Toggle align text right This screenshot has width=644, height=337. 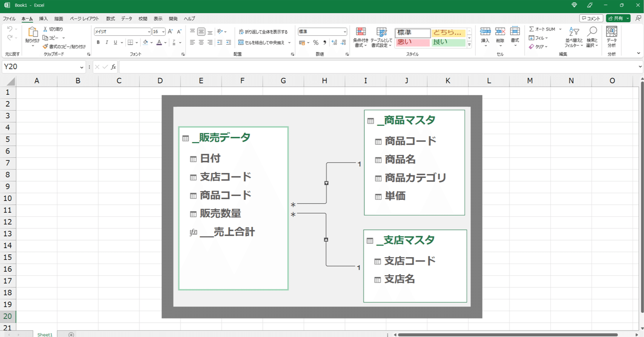(x=210, y=43)
